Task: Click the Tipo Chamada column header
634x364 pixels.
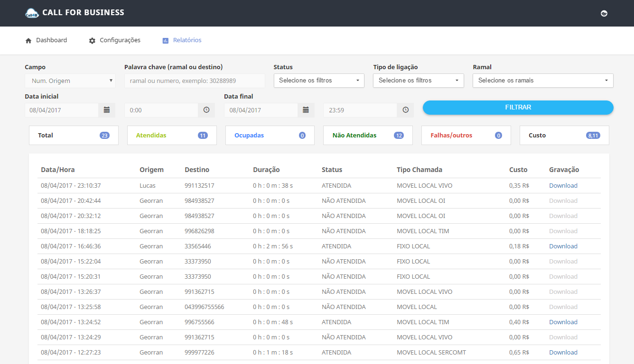Action: click(x=420, y=170)
